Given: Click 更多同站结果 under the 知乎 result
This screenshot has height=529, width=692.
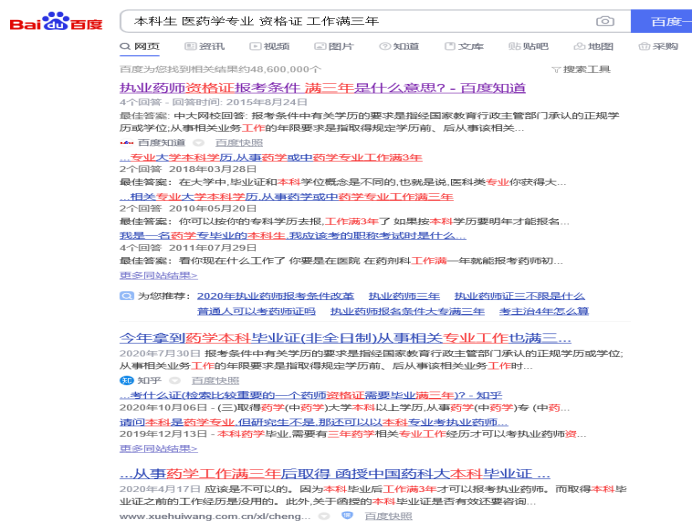Looking at the screenshot, I should [158, 448].
